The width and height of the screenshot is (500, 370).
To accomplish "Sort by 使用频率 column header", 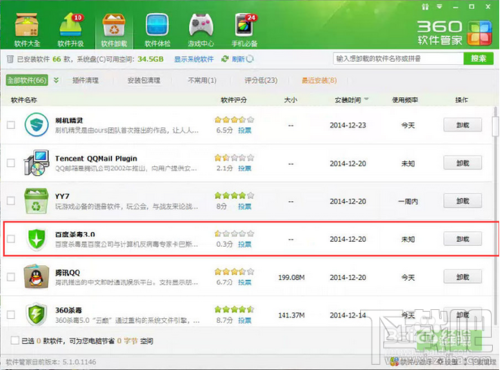I will [405, 100].
